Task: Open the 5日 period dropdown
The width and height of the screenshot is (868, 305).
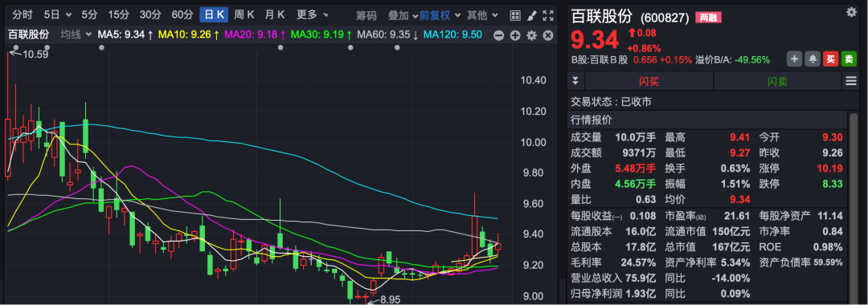Action: (58, 15)
